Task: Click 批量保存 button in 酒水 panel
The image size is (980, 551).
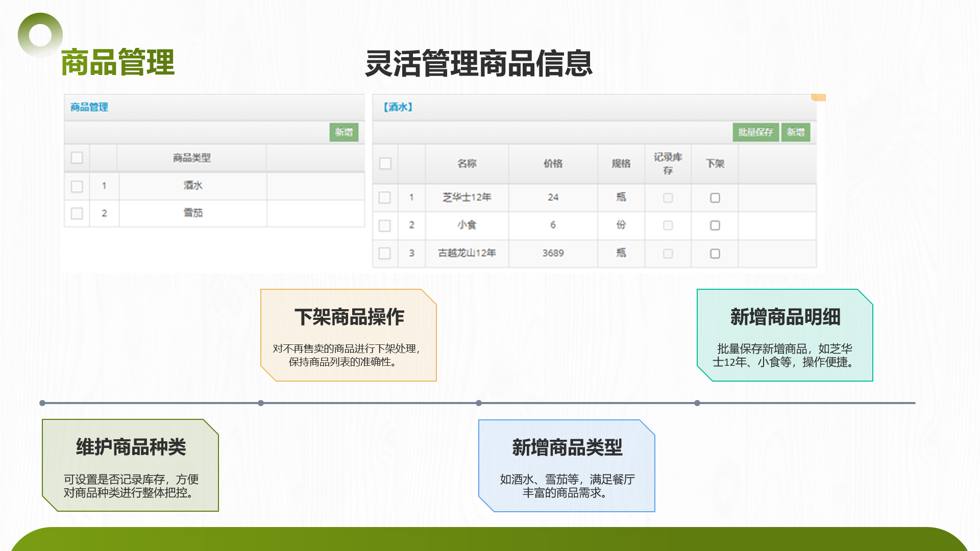Action: 755,132
